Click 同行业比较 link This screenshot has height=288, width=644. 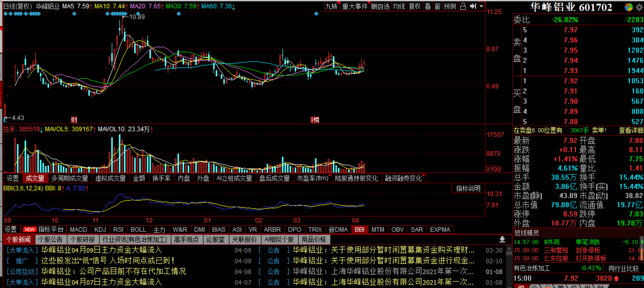[x=624, y=268]
